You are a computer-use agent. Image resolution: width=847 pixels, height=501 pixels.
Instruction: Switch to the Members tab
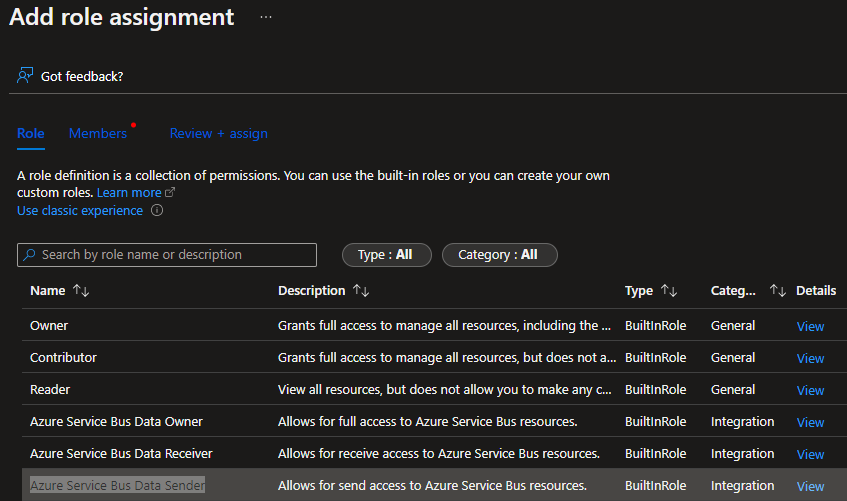tap(98, 133)
